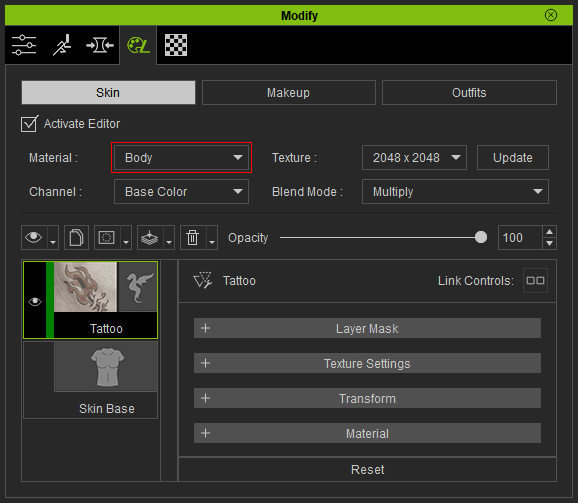Switch to the Makeup tab
The width and height of the screenshot is (578, 503).
[x=289, y=92]
